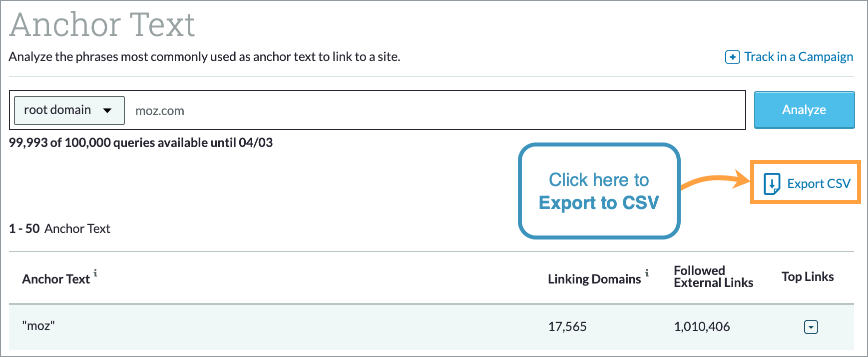This screenshot has width=868, height=357.
Task: Click the Followed External Links column header
Action: pos(713,276)
